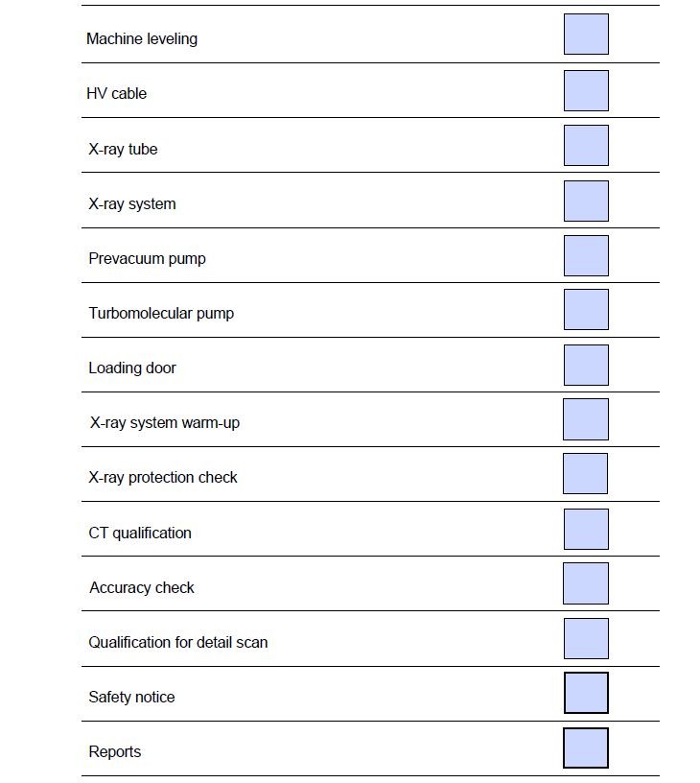Check the Safety notice checkbox
700x783 pixels.
pyautogui.click(x=586, y=694)
